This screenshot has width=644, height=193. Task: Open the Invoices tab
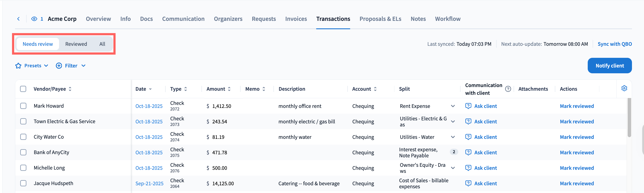coord(296,19)
